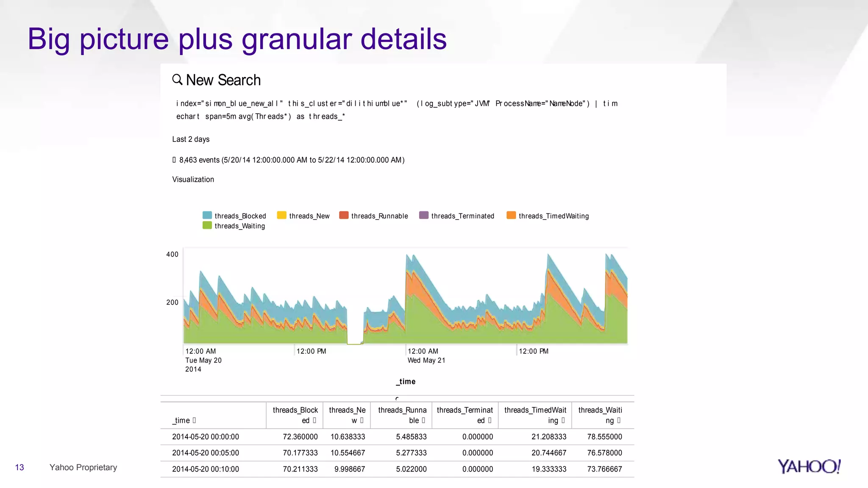The width and height of the screenshot is (868, 488).
Task: Click the threads_TimedWaiting legend swatch
Action: pyautogui.click(x=511, y=215)
